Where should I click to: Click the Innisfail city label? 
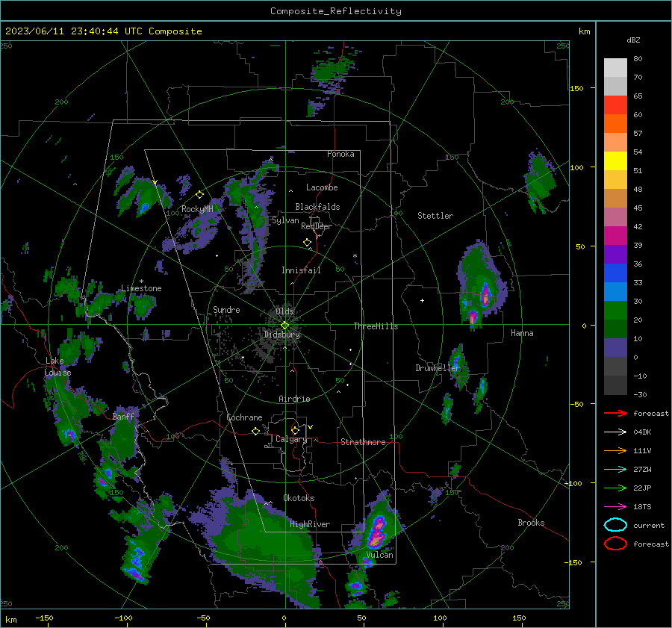click(x=301, y=270)
